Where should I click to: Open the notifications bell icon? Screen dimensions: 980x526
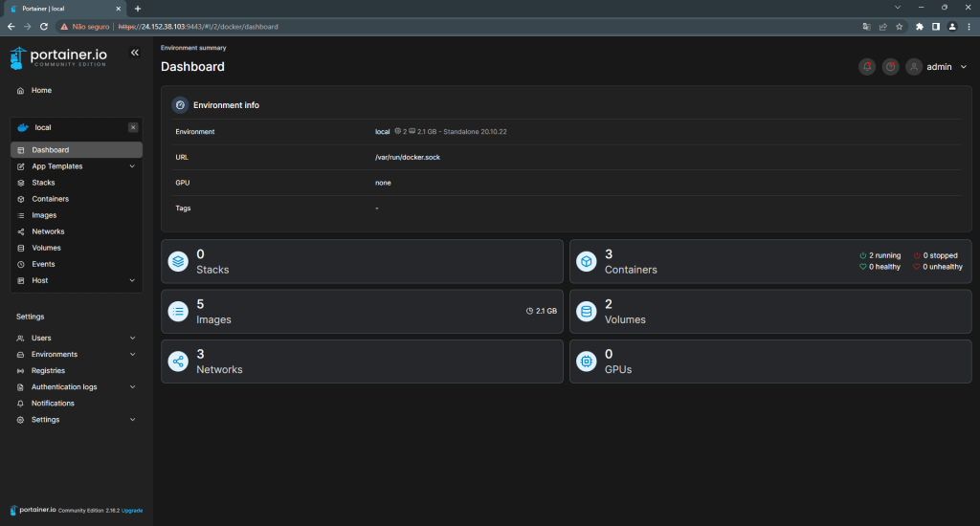coord(867,67)
